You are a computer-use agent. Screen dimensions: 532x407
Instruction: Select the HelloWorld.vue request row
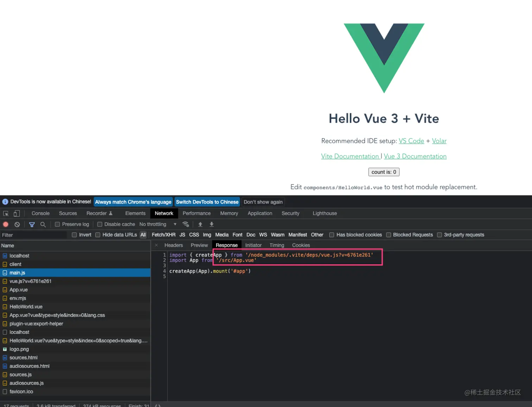click(x=75, y=307)
